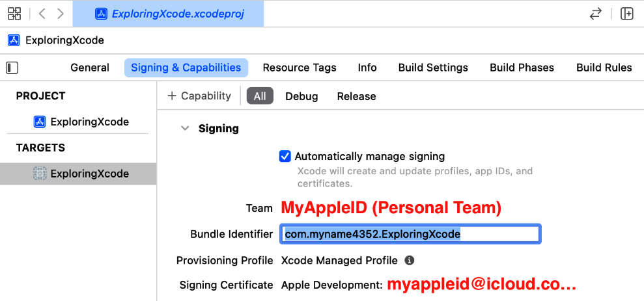Select the Signing & Capabilities tab

pos(186,68)
